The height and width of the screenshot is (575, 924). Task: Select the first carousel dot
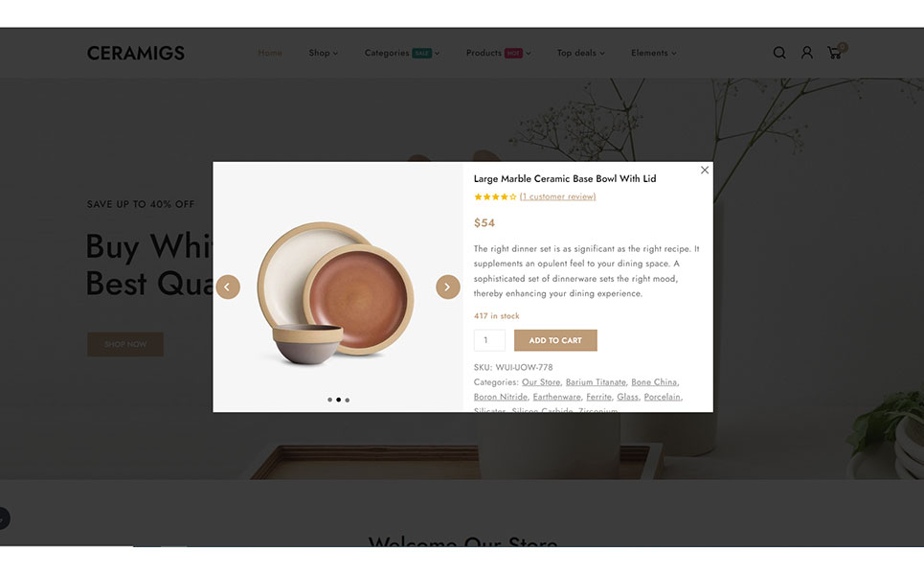click(329, 400)
